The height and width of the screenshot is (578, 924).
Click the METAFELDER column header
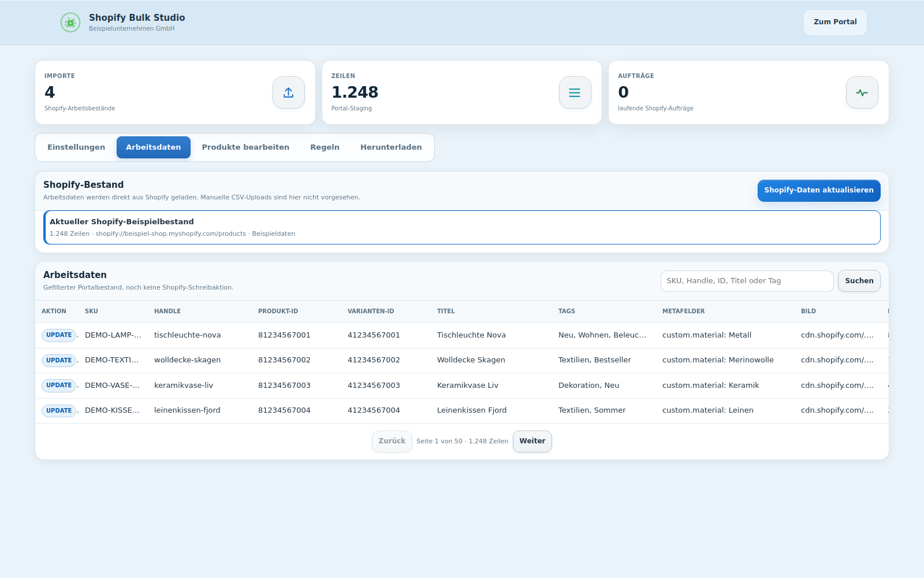[683, 311]
